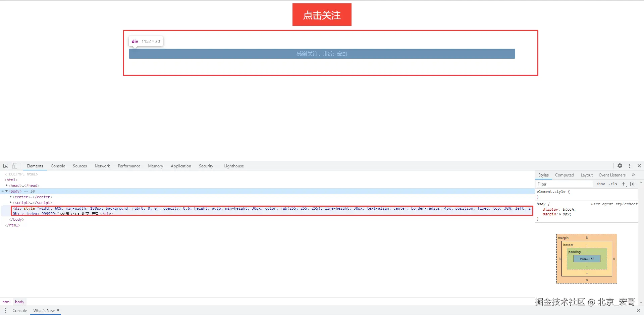The width and height of the screenshot is (644, 315).
Task: Go to the Memory tab
Action: coord(156,166)
